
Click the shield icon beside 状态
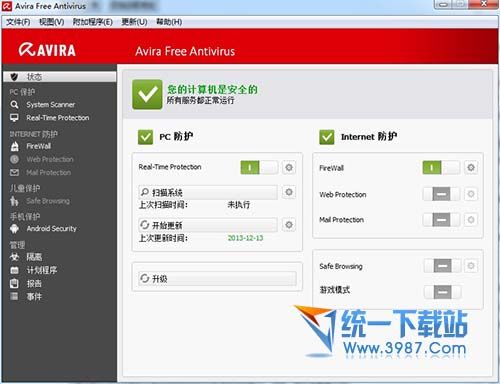[x=14, y=77]
